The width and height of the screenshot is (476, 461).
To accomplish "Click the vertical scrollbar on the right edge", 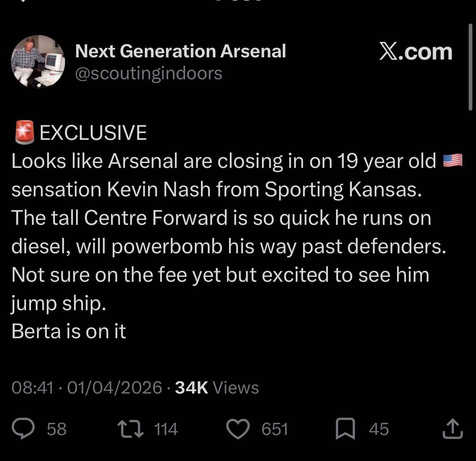I will (x=470, y=67).
